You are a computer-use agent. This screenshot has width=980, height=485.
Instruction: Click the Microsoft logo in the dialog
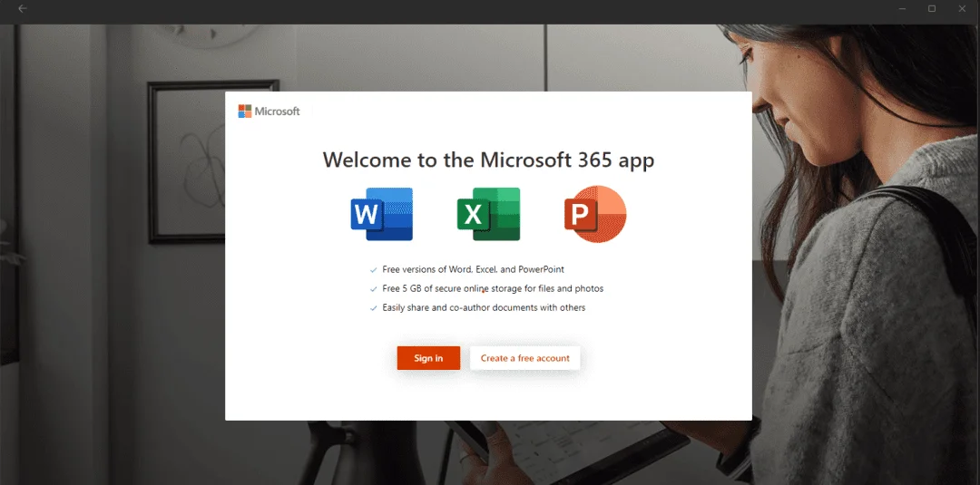pyautogui.click(x=269, y=112)
